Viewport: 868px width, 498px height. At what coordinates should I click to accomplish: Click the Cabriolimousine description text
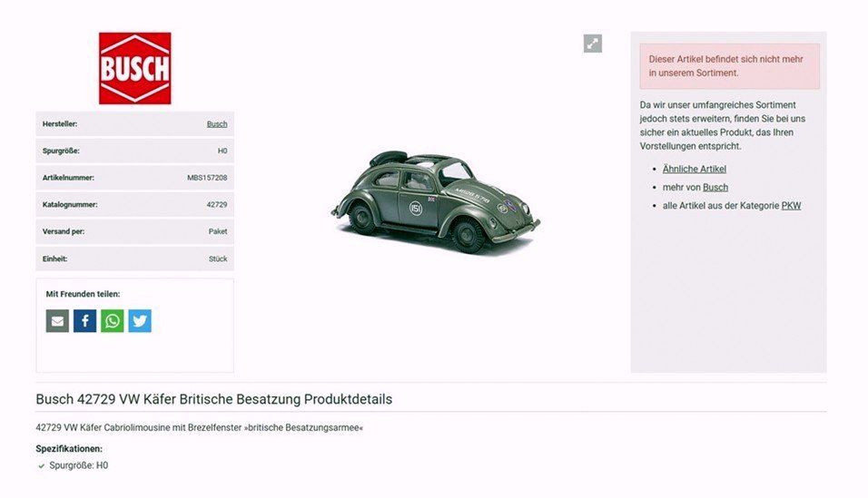click(199, 428)
